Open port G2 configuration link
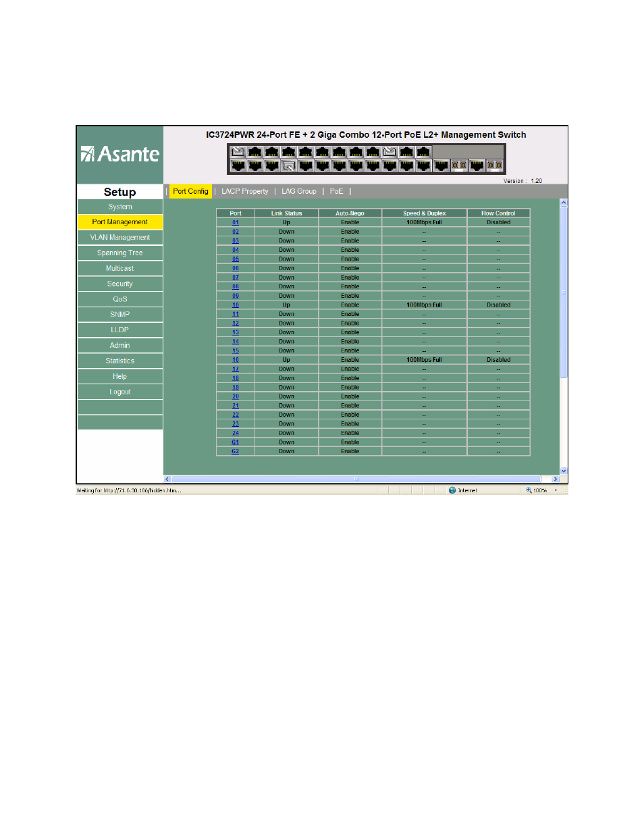The height and width of the screenshot is (834, 644). click(x=236, y=451)
